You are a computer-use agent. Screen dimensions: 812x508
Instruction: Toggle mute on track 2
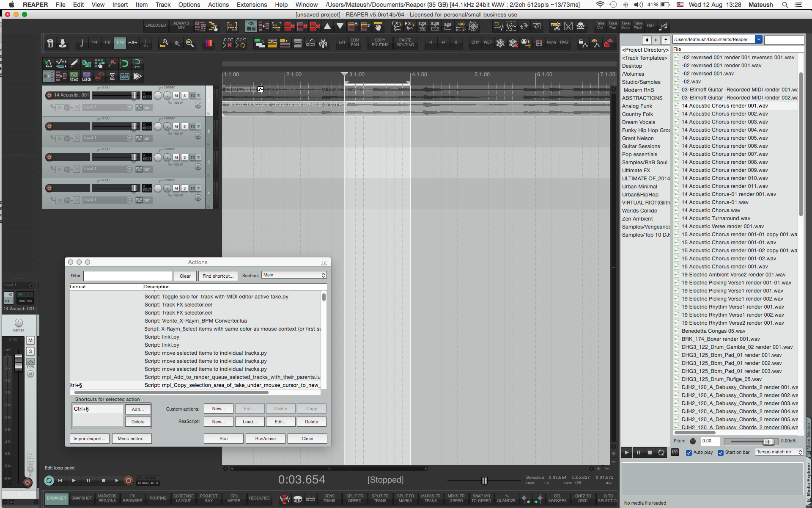[x=176, y=127]
